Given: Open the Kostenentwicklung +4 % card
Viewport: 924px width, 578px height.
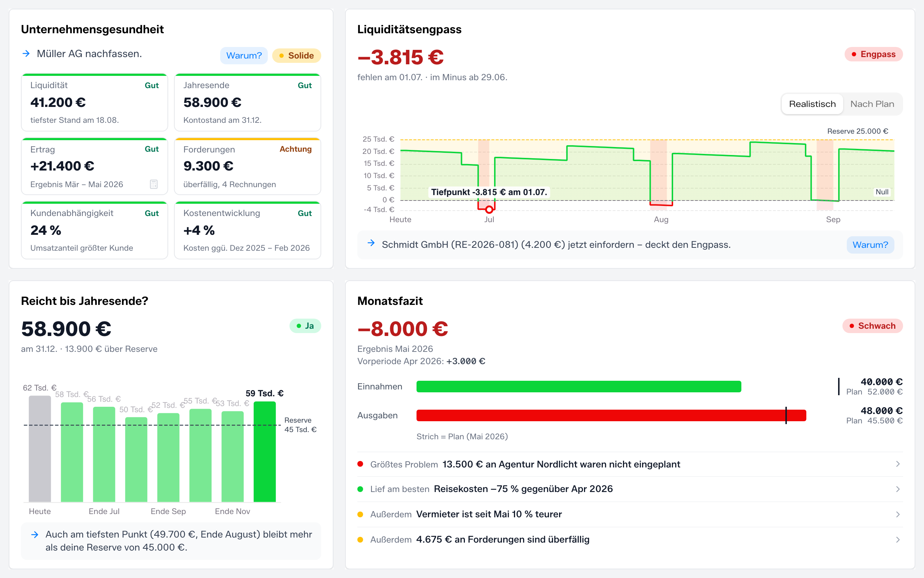Looking at the screenshot, I should pyautogui.click(x=247, y=230).
